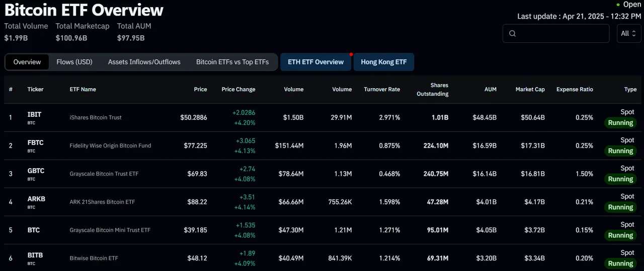The image size is (644, 271).
Task: Open the IBIT ticker
Action: [34, 114]
